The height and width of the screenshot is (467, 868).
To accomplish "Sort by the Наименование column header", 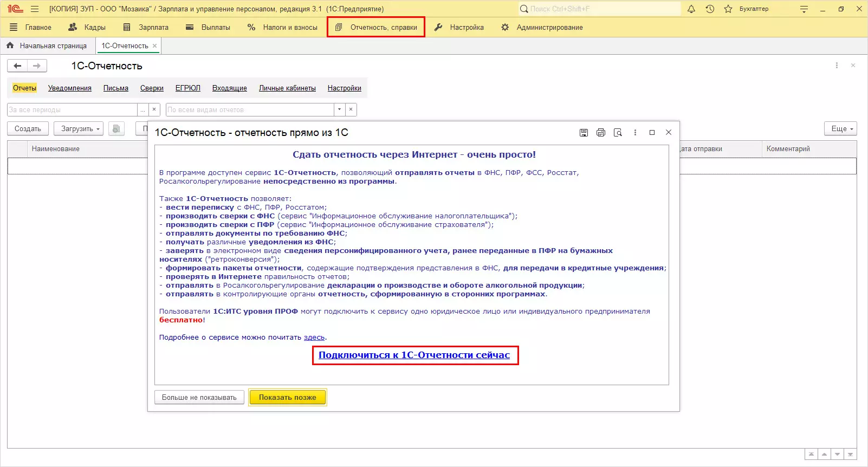I will [x=87, y=148].
